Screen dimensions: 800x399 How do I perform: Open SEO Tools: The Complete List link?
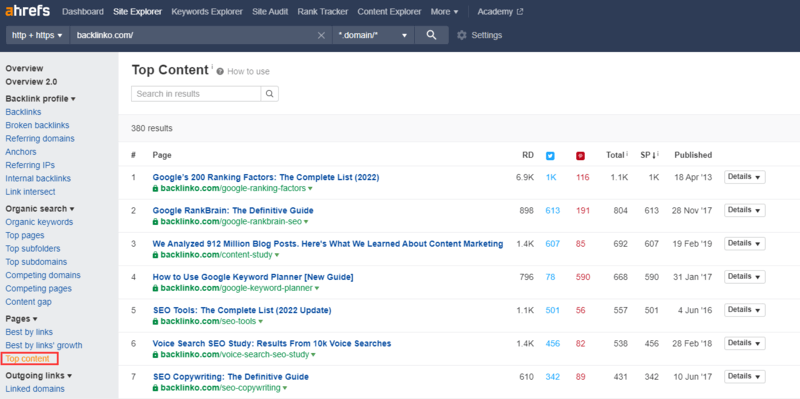click(242, 310)
